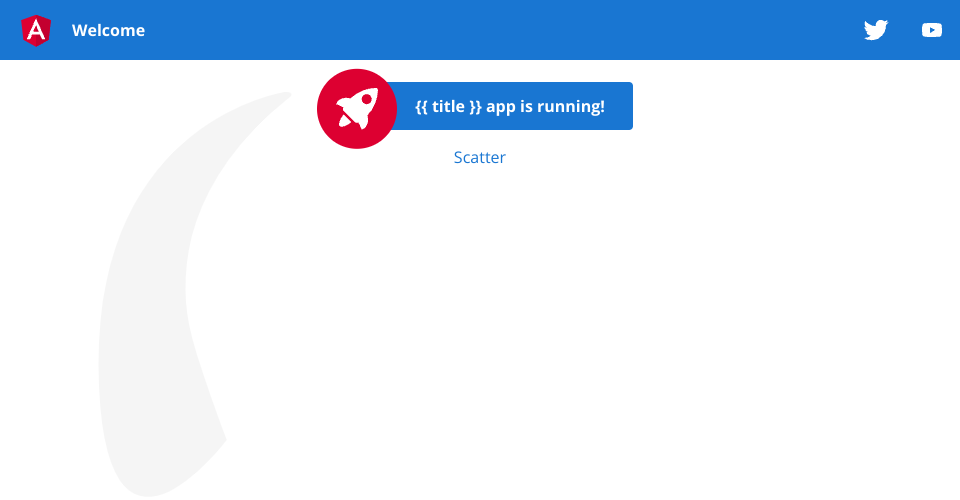Click blue toolbar gap between Twitter and YouTube

pyautogui.click(x=905, y=30)
